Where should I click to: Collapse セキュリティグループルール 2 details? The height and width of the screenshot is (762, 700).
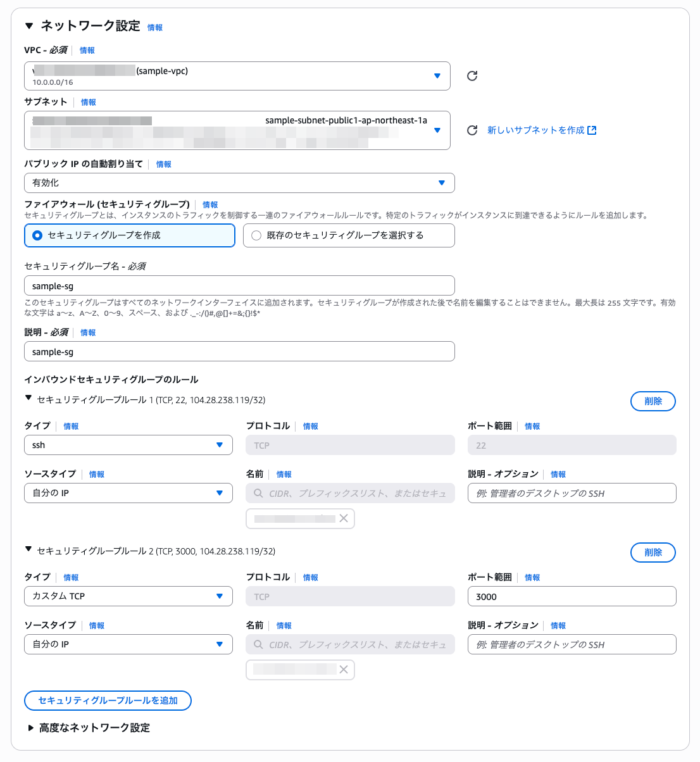tap(28, 549)
